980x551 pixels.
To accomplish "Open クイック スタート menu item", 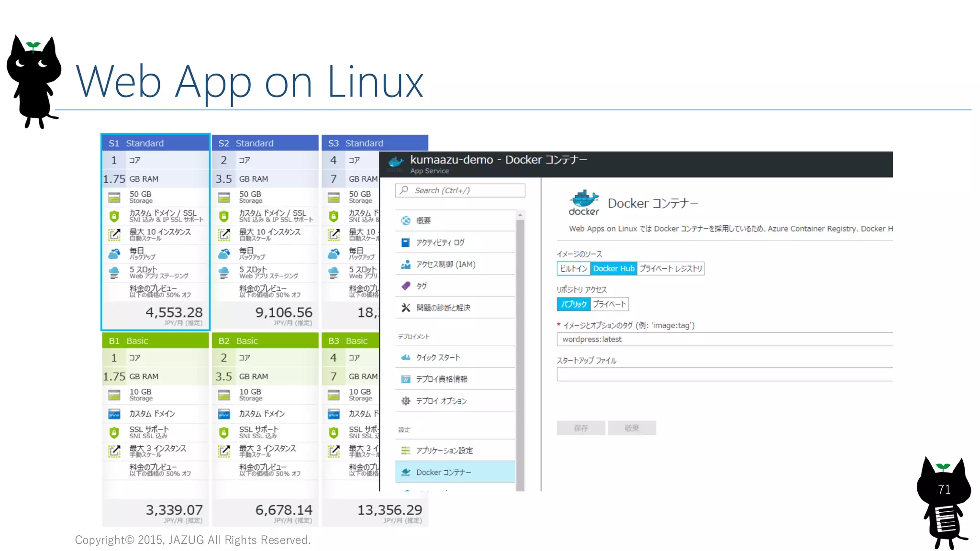I will [x=455, y=357].
